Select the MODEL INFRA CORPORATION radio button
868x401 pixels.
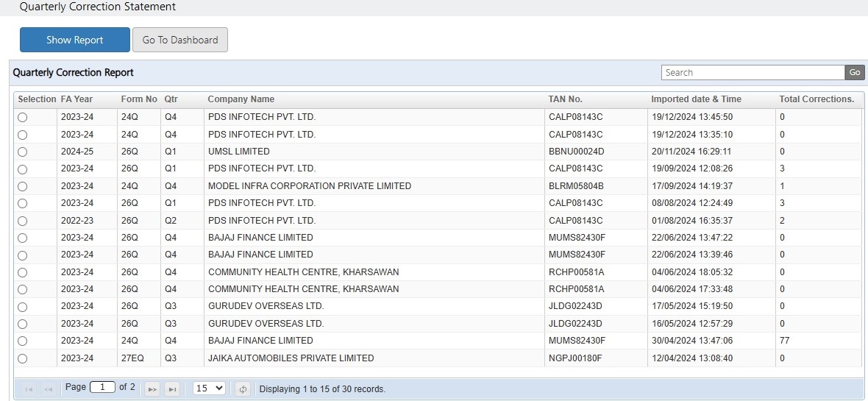22,186
